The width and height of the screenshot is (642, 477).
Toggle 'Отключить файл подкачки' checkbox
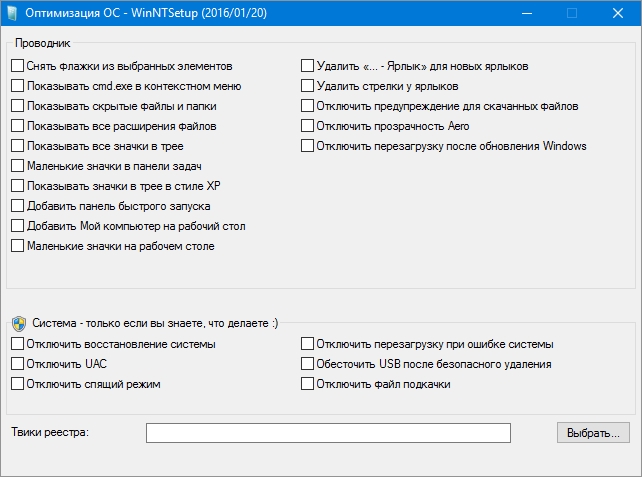click(308, 384)
